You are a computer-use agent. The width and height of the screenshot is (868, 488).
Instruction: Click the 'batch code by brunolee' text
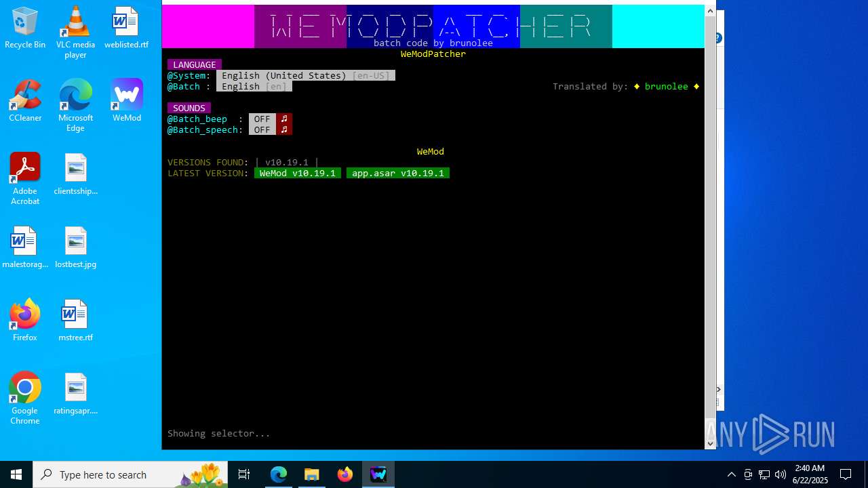(433, 43)
